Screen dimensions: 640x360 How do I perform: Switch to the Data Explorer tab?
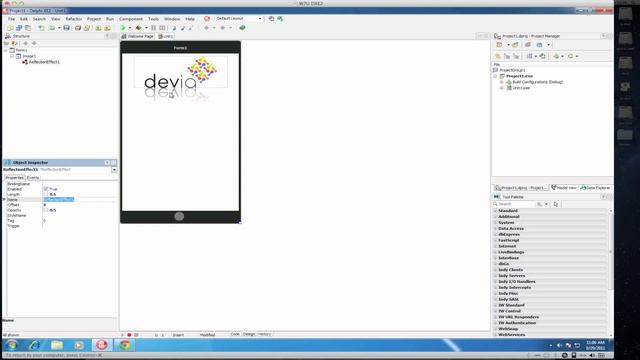tap(595, 188)
